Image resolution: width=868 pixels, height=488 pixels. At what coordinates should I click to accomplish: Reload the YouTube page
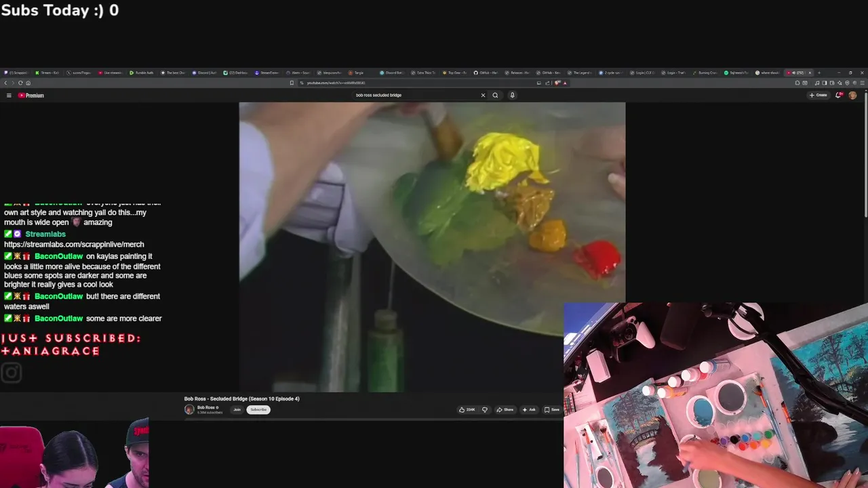20,83
